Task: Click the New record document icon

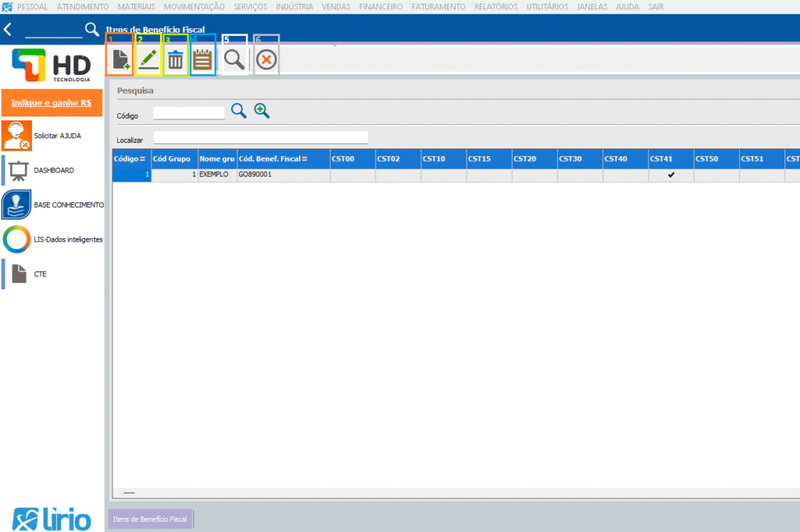Action: coord(120,60)
